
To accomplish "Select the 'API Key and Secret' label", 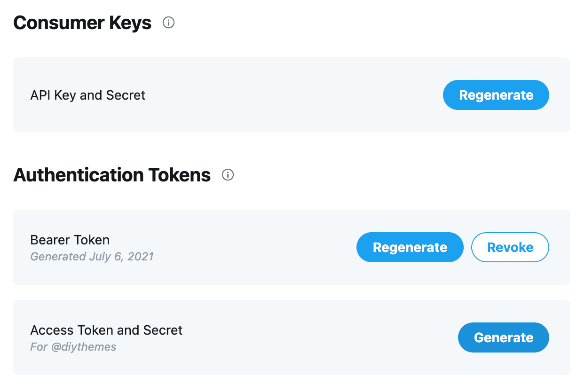I will click(87, 95).
